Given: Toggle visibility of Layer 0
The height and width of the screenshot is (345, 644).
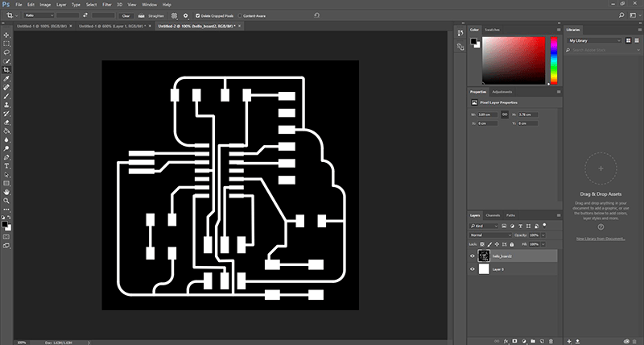Looking at the screenshot, I should (473, 269).
